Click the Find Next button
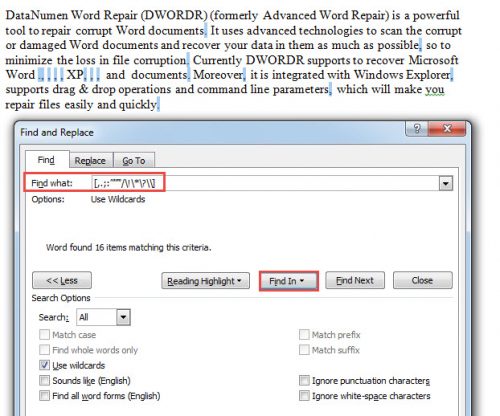This screenshot has width=500, height=416. click(355, 280)
